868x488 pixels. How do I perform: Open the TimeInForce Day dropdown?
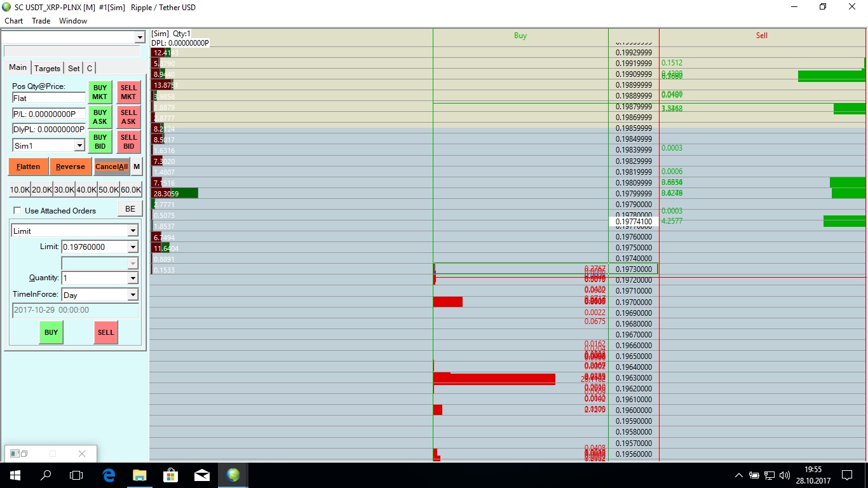coord(133,295)
